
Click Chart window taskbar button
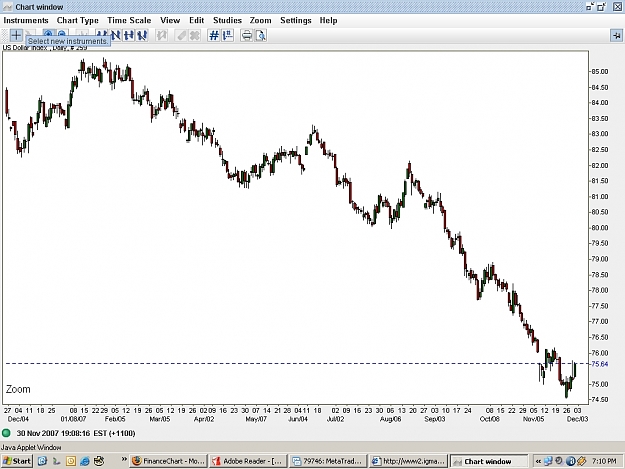489,461
